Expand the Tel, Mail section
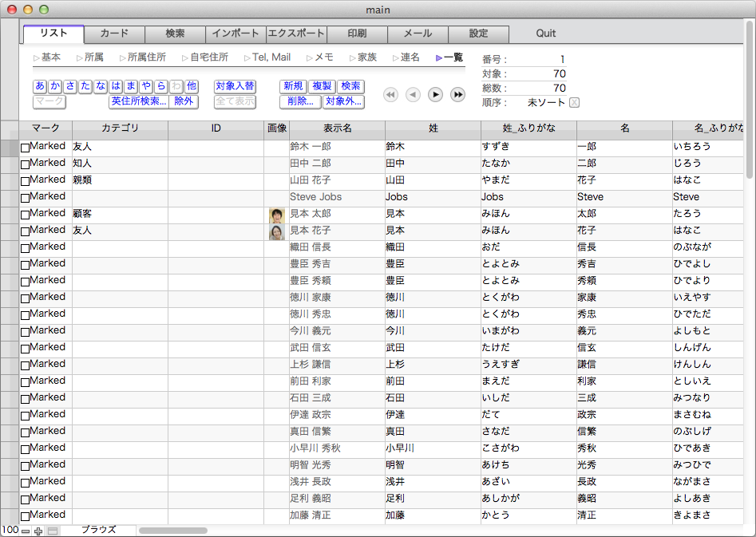 (x=247, y=57)
